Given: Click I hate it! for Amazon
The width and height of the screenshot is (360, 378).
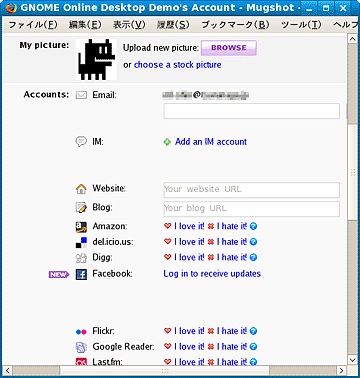Looking at the screenshot, I should [x=232, y=226].
